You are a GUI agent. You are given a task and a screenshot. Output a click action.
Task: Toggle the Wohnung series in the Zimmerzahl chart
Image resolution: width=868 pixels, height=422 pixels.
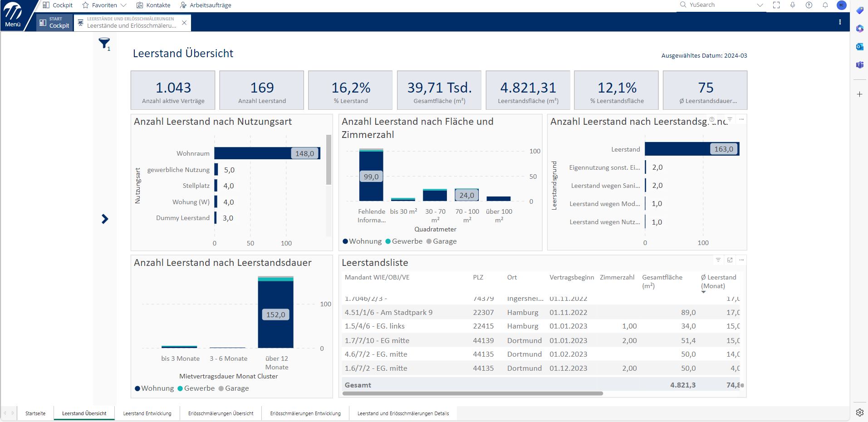tap(362, 241)
